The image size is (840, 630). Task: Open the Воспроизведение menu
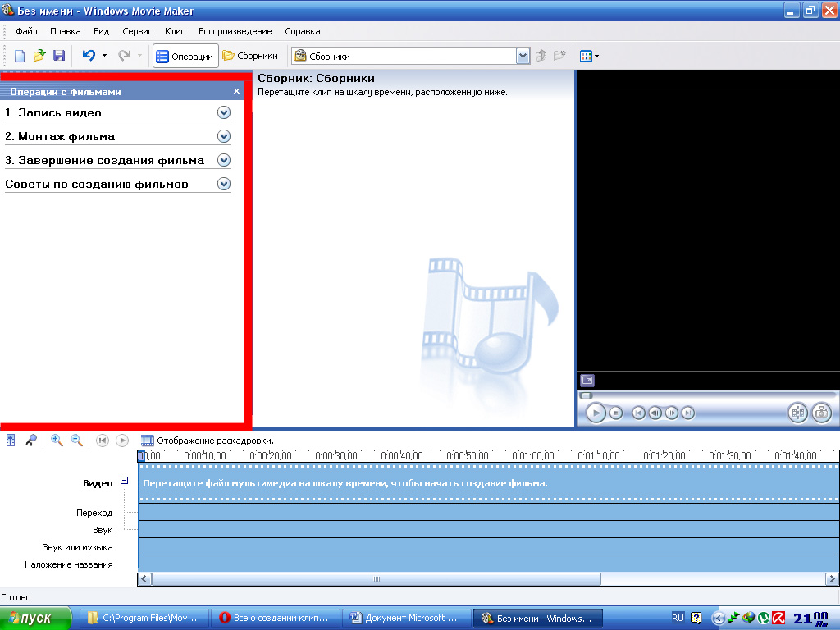[x=235, y=31]
